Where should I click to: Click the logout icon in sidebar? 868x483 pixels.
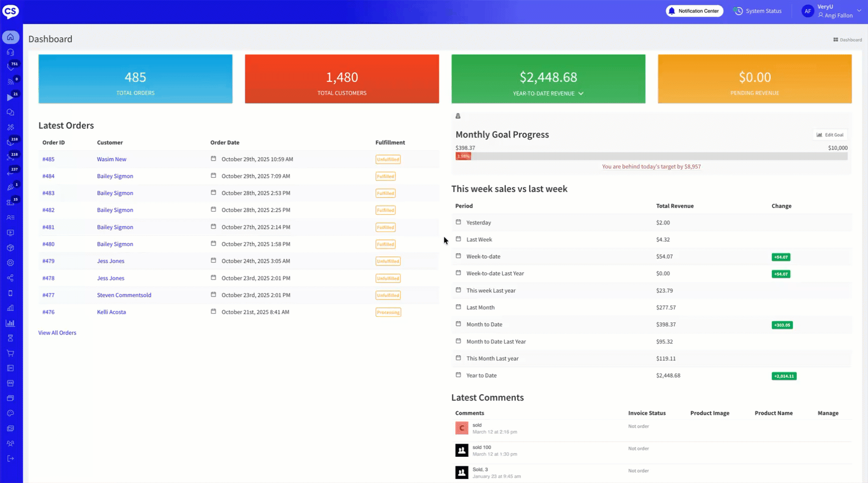pos(11,459)
